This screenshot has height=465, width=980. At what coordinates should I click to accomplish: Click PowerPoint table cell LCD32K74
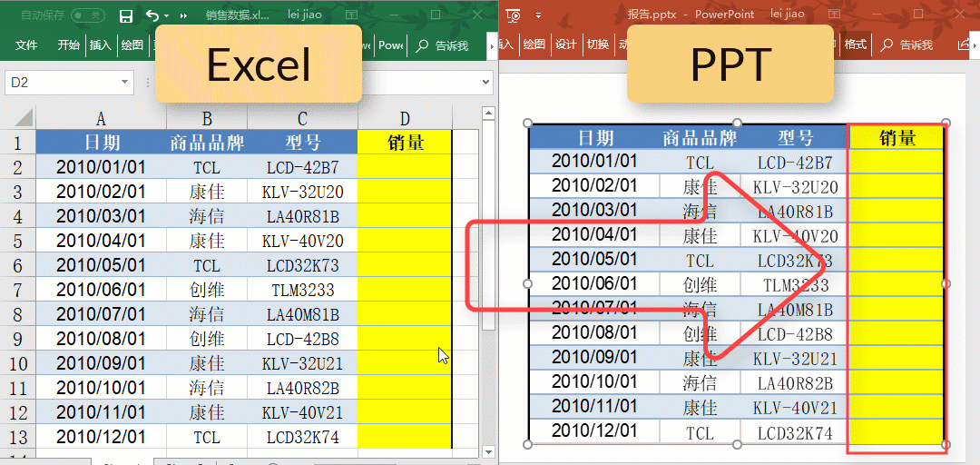[795, 432]
